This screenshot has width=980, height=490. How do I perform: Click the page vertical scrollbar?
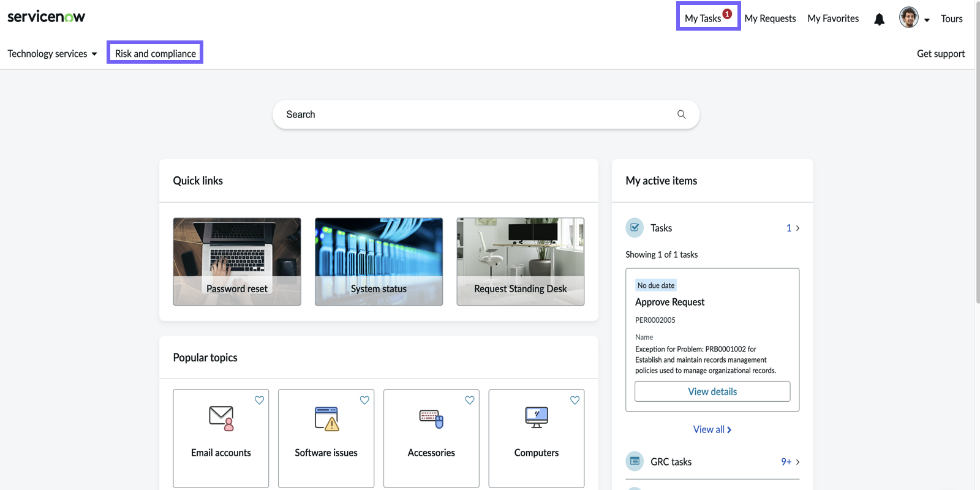[977, 153]
